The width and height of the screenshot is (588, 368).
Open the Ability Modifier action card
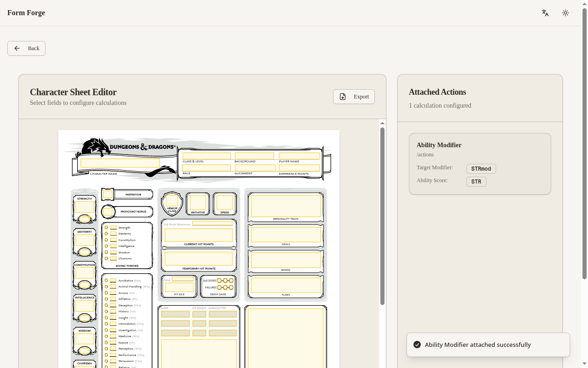[x=480, y=164]
